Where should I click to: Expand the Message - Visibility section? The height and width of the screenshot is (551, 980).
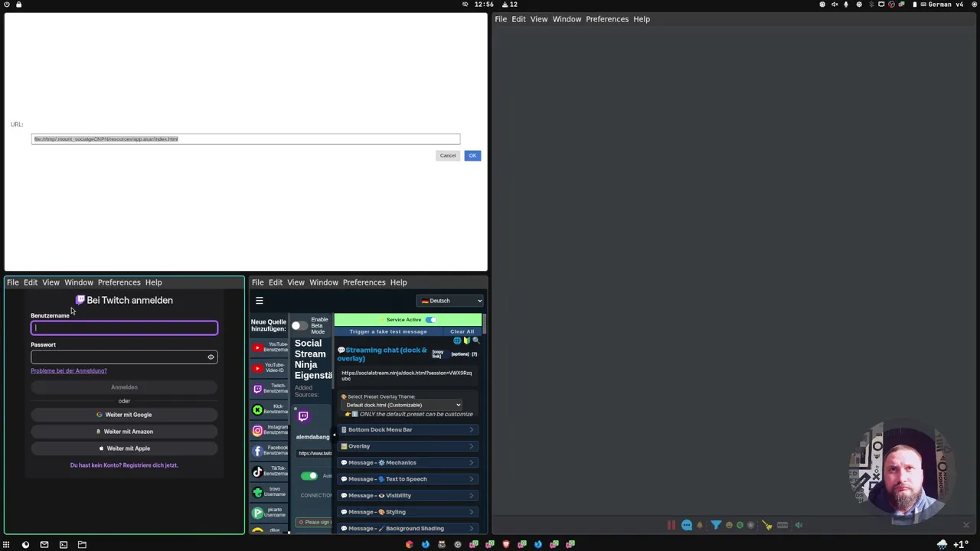point(407,495)
